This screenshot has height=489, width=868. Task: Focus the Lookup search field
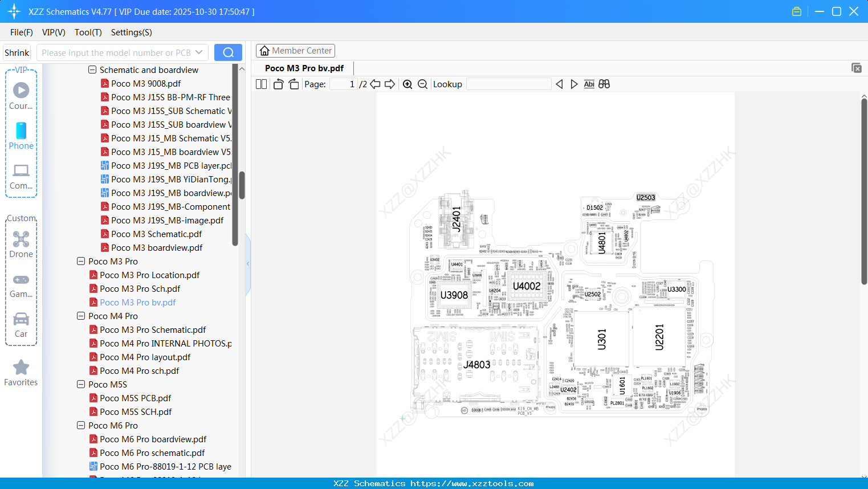click(x=509, y=84)
